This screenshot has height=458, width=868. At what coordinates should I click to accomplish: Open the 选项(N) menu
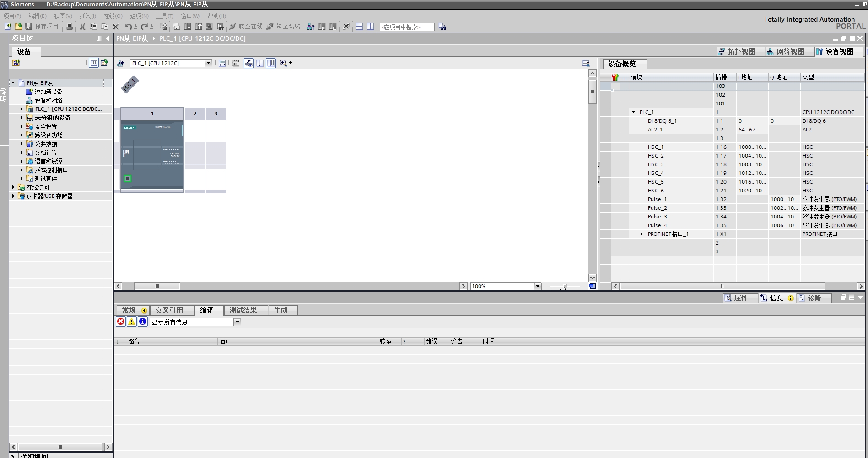[139, 16]
